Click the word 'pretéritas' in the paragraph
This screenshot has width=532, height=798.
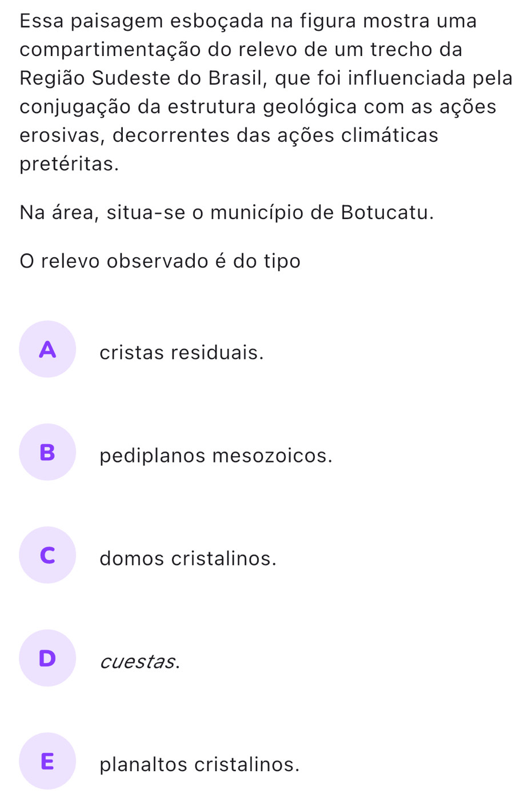(x=66, y=165)
